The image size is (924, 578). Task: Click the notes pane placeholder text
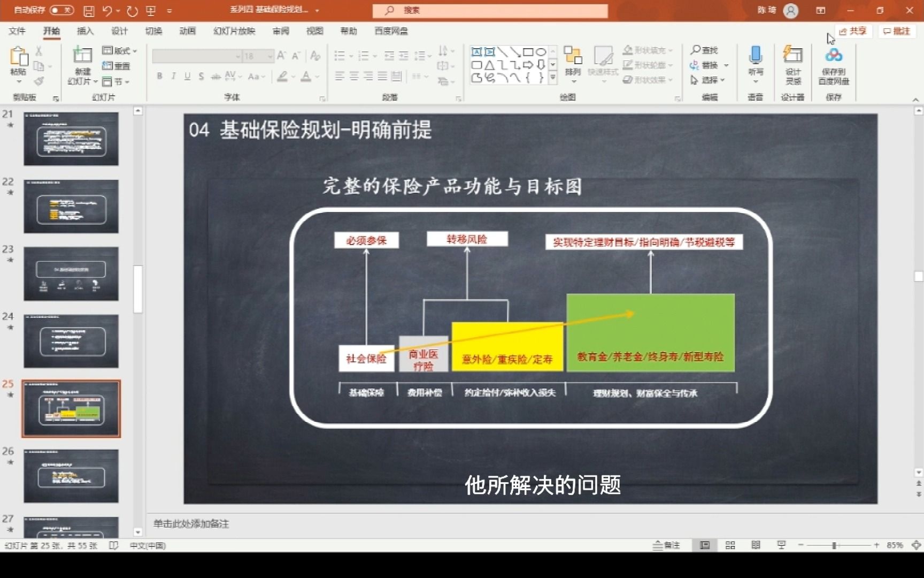tap(191, 523)
